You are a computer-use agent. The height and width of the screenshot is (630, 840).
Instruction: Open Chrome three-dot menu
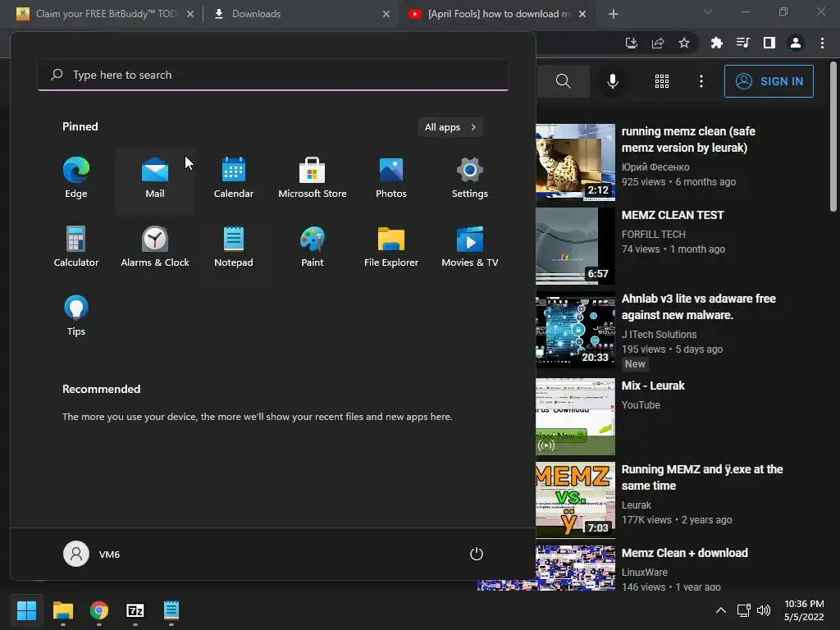pos(822,43)
